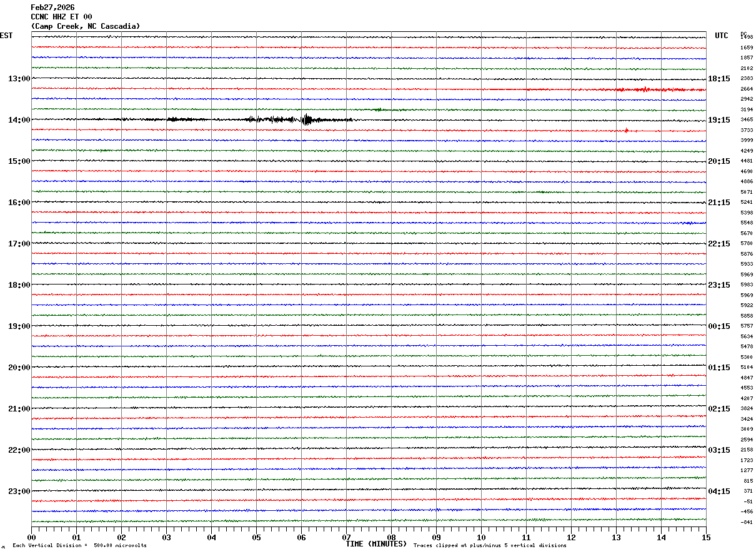This screenshot has height=554, width=756.
Task: Select the 04:15 UTC time label
Action: [x=719, y=491]
